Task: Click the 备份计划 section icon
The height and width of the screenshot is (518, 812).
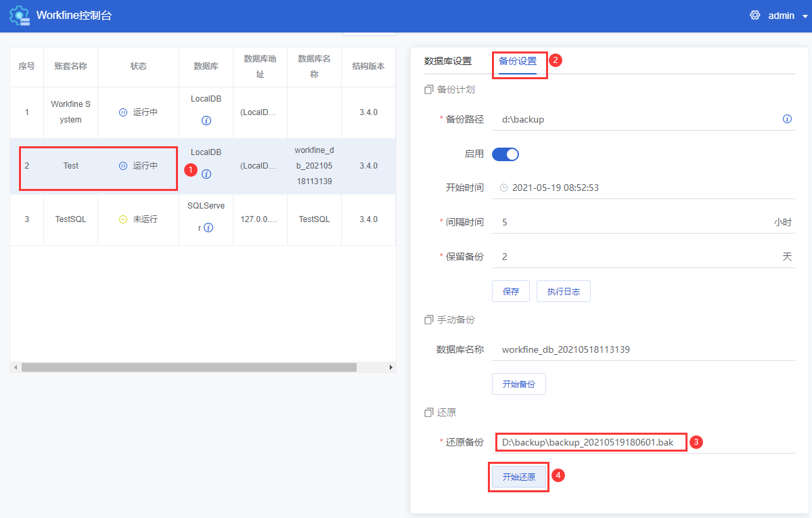Action: click(428, 89)
